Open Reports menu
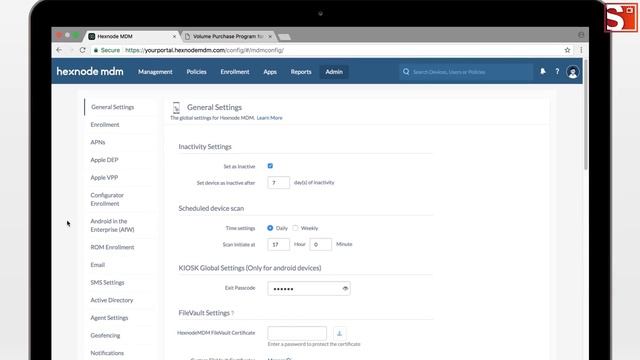Viewport: 640px width, 360px height. coord(301,72)
